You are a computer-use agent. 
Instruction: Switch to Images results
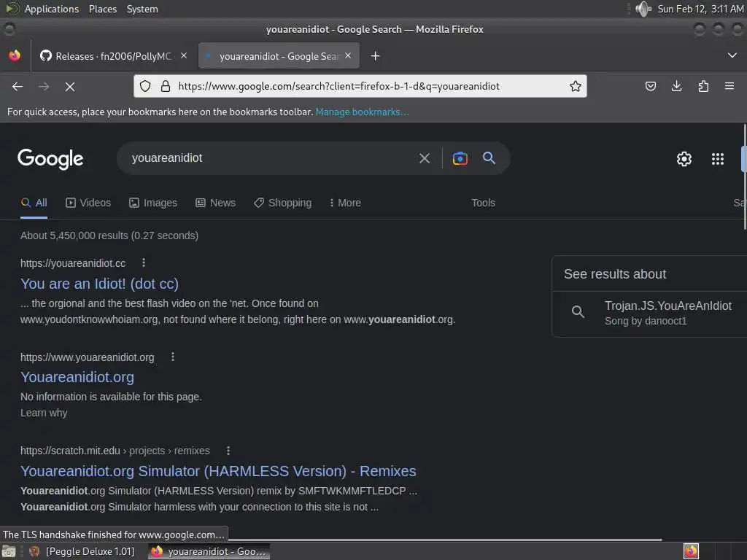point(153,203)
